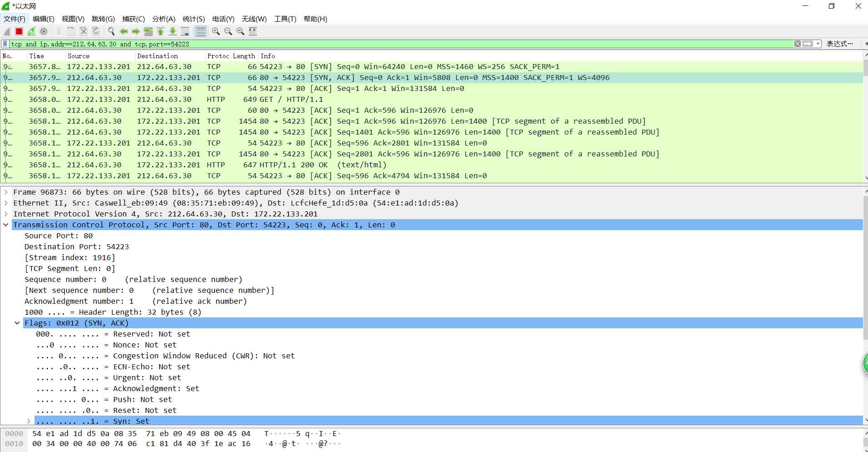Close the capture file via toolbar icon

point(84,31)
